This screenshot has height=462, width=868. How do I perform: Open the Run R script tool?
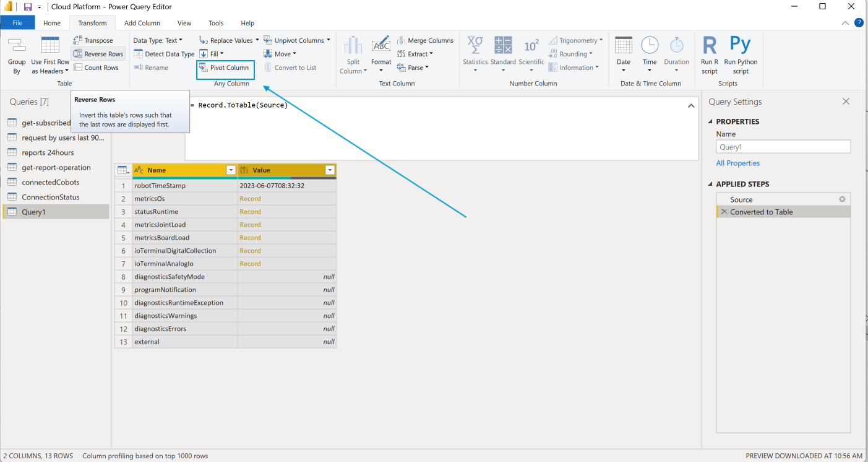pos(709,54)
